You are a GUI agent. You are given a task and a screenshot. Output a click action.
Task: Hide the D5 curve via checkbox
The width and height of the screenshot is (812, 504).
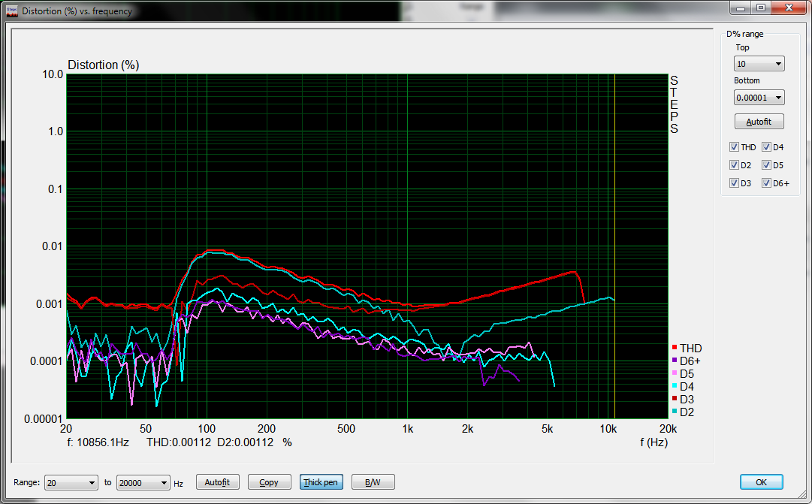[766, 165]
